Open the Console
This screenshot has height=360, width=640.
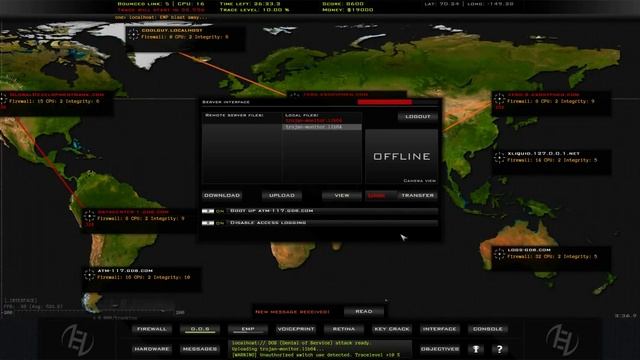coord(488,329)
